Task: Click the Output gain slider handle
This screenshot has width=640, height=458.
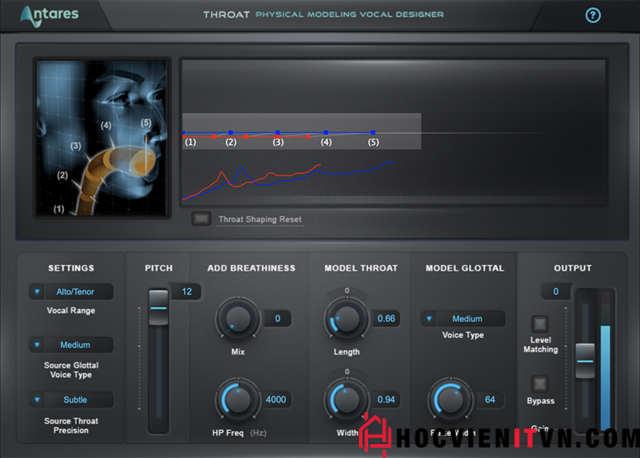Action: [585, 361]
